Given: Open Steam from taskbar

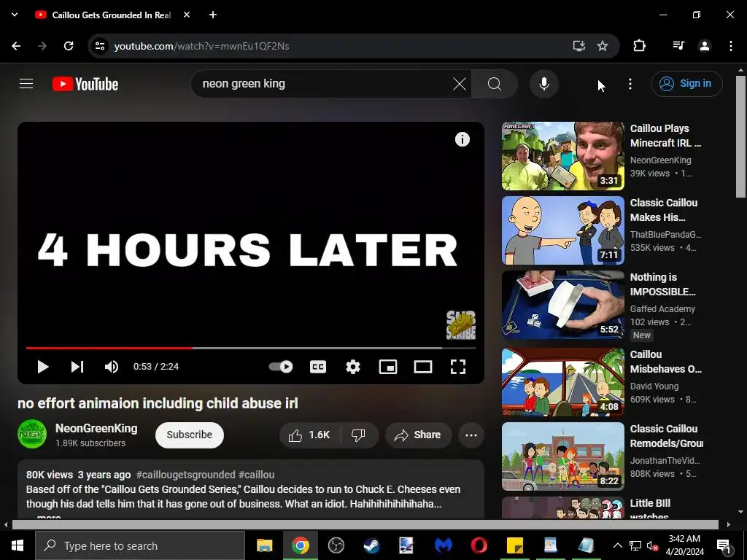Looking at the screenshot, I should coord(371,545).
